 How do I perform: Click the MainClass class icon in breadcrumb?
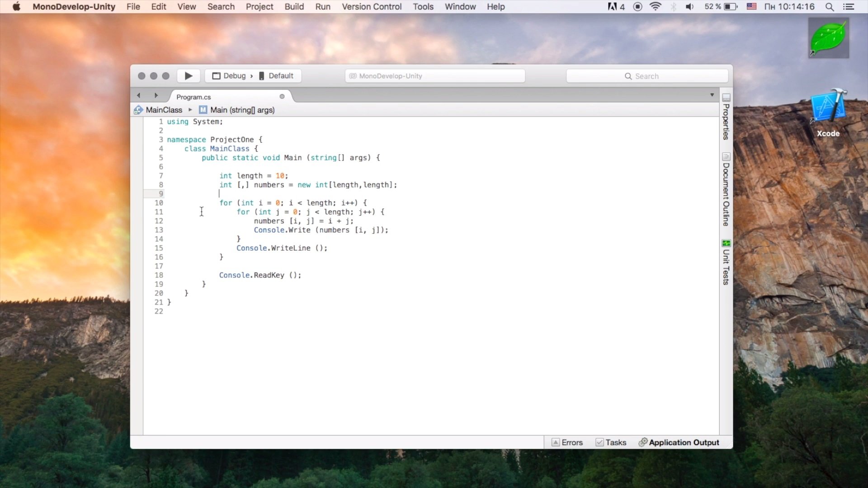click(x=138, y=110)
